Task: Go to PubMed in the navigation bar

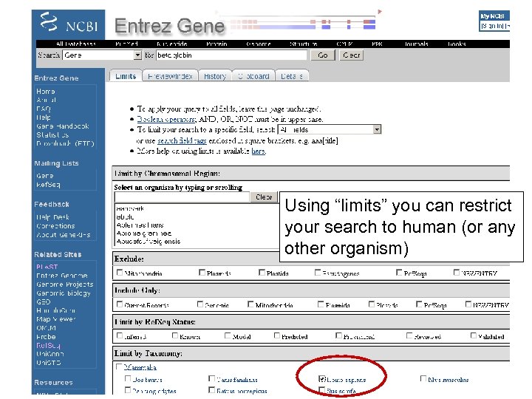Action: coord(126,44)
